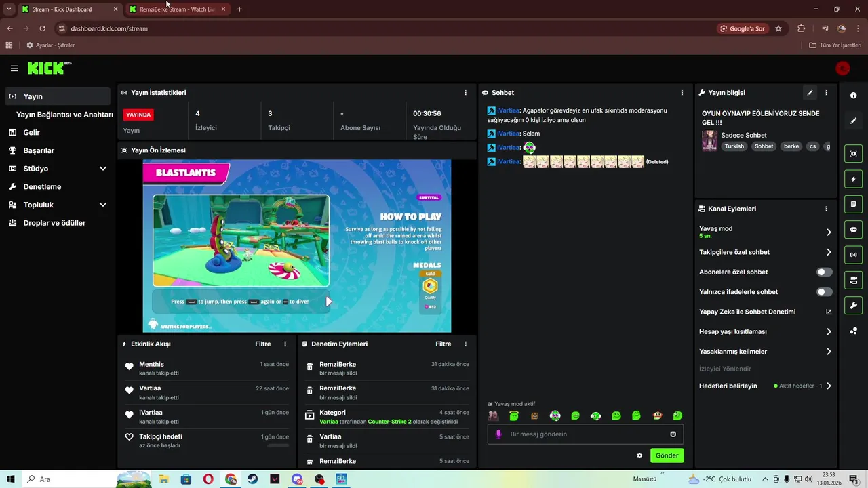Open Takipçilere özel sohbet options

pyautogui.click(x=829, y=252)
